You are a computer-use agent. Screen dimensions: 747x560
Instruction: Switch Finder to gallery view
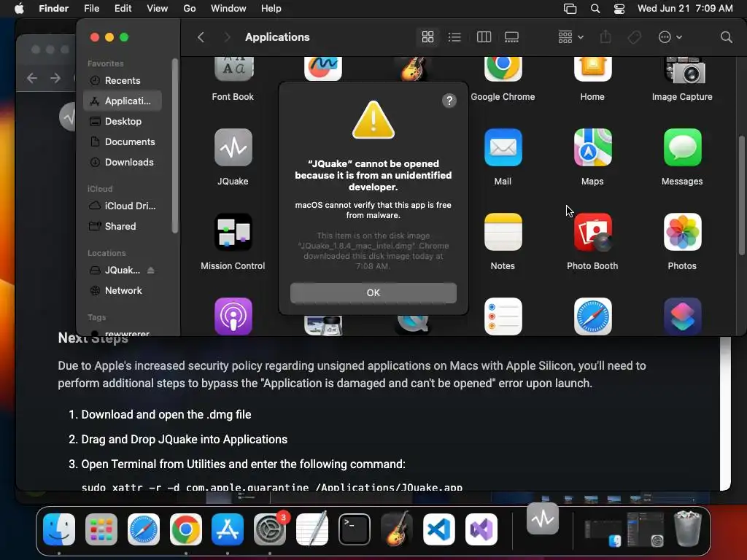coord(511,37)
